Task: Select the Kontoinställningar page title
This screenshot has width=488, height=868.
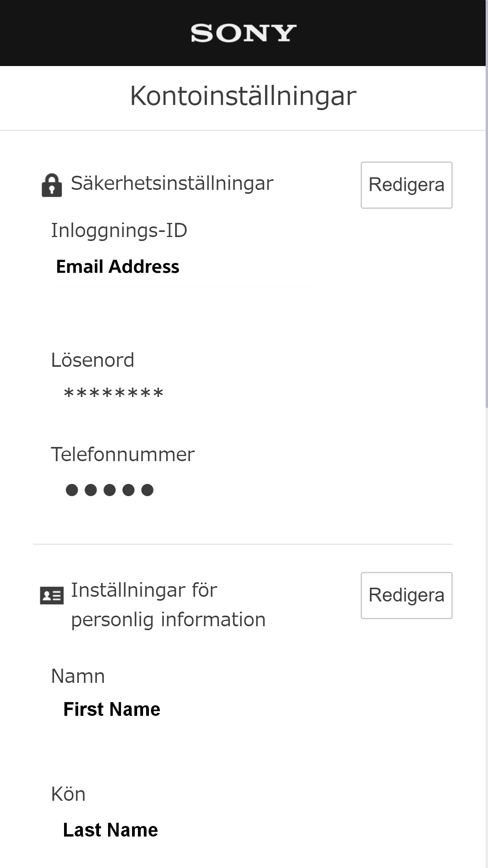Action: coord(243,96)
